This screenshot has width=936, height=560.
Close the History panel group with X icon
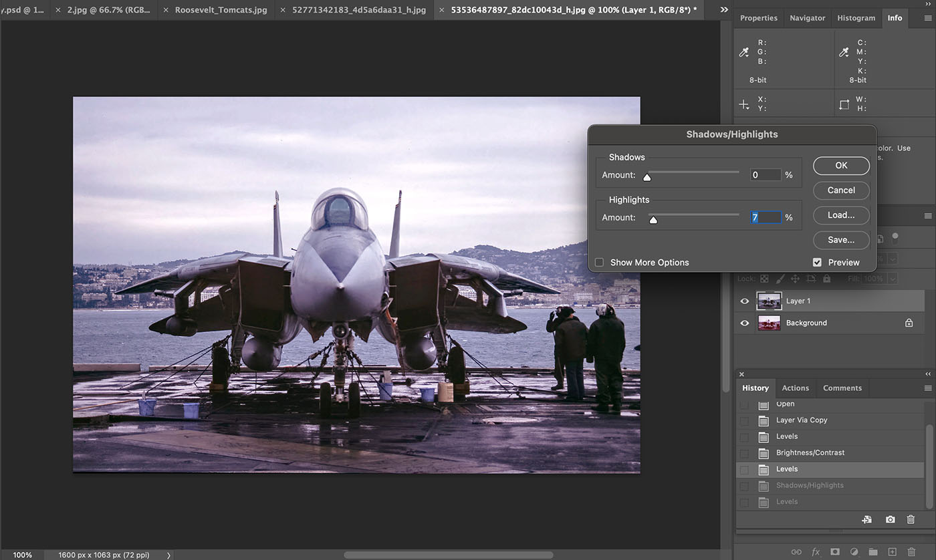pos(741,374)
